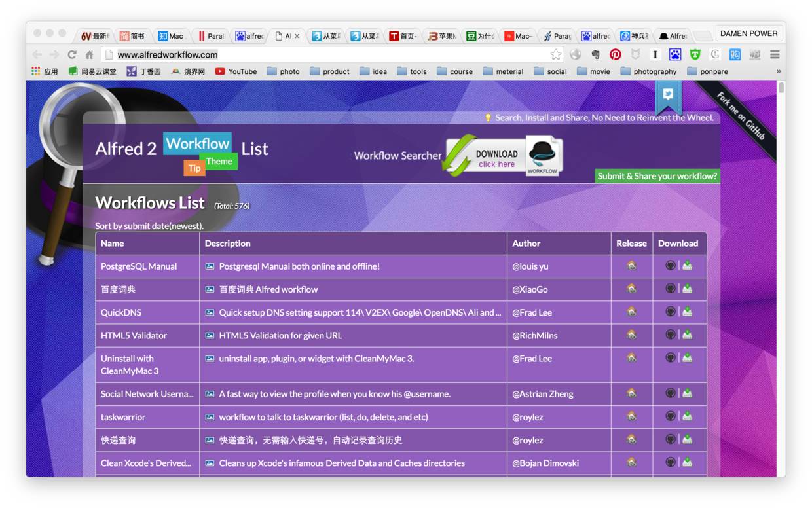Select the Workflow blue label

click(197, 143)
